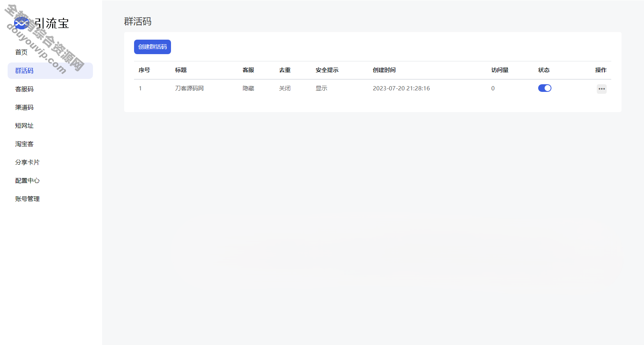Click the 引流宝 logo icon
Image resolution: width=644 pixels, height=345 pixels.
[x=21, y=23]
